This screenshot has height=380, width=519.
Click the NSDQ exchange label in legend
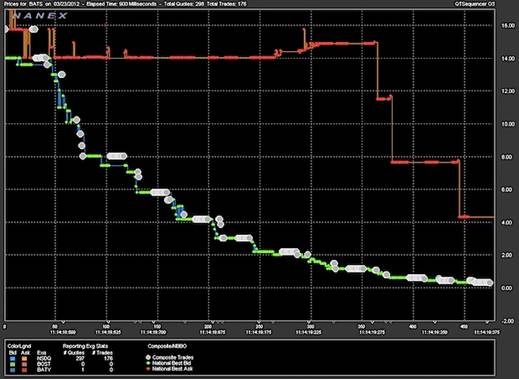click(44, 358)
